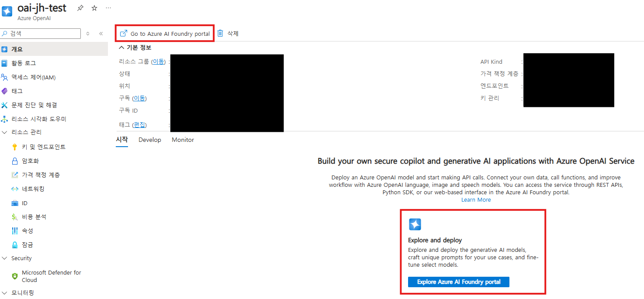The height and width of the screenshot is (299, 644).
Task: Click the 삭제 delete button
Action: 228,34
